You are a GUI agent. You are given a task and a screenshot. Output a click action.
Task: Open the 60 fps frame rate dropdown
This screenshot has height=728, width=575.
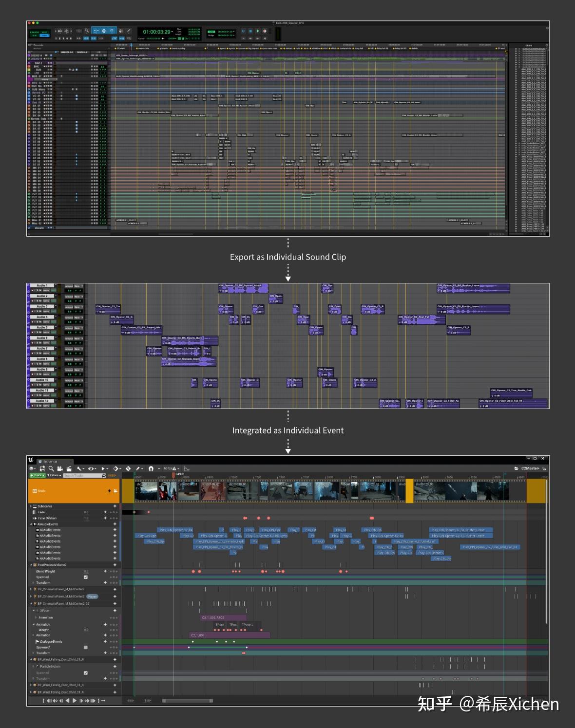168,469
